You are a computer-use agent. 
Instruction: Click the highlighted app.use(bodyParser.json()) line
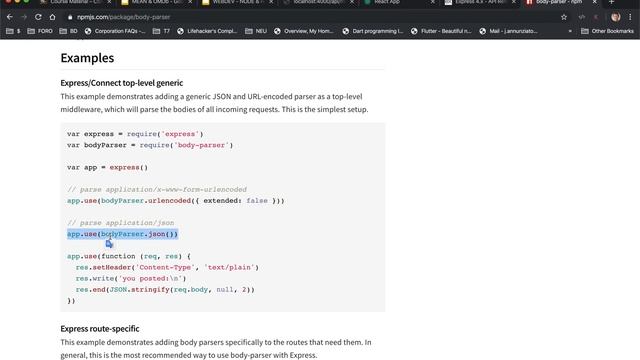122,234
